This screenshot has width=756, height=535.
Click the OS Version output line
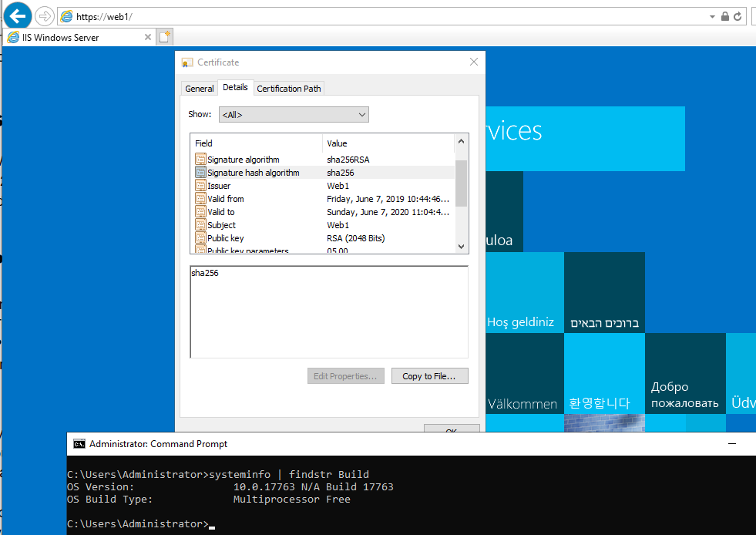pos(230,486)
